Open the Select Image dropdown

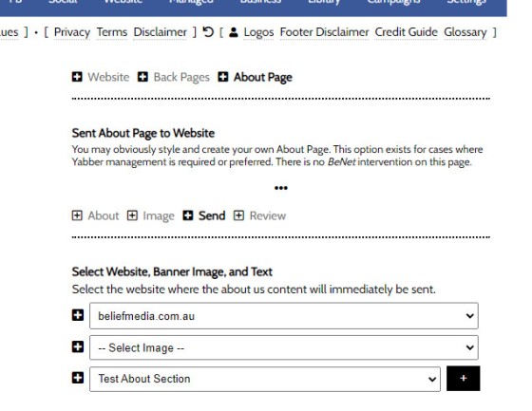[284, 347]
